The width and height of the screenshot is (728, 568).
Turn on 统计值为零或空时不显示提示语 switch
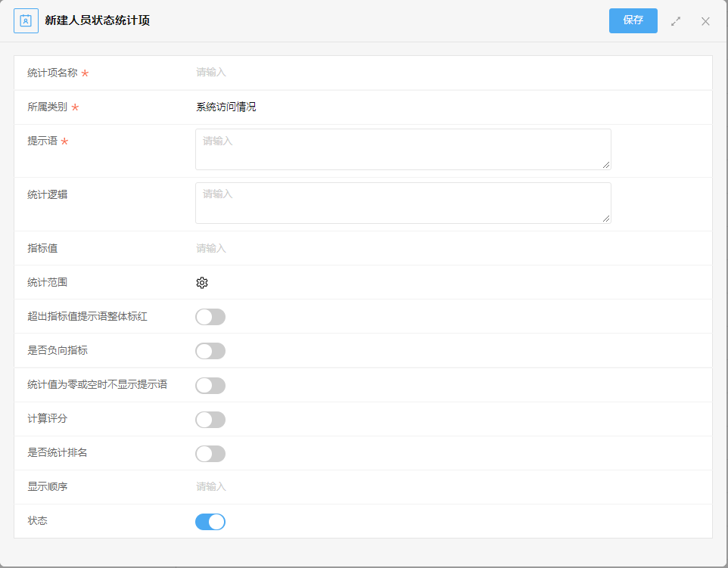[210, 385]
